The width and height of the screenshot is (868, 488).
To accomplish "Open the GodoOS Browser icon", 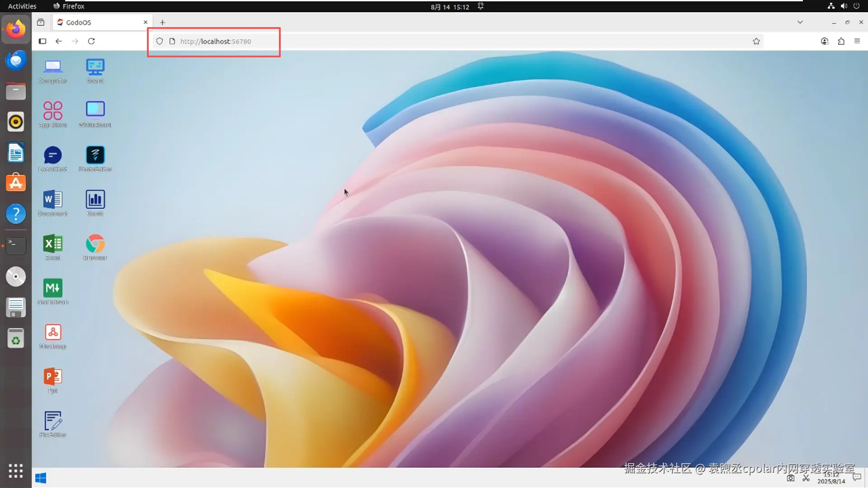I will 95,248.
